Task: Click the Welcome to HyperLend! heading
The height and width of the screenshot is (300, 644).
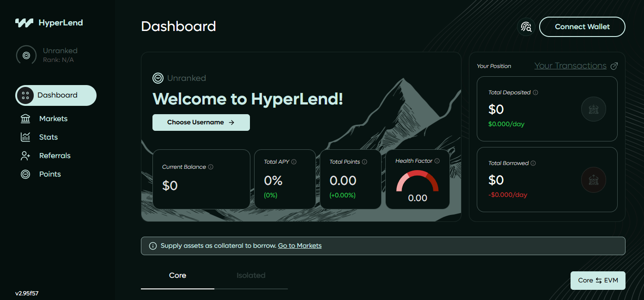Action: click(248, 99)
